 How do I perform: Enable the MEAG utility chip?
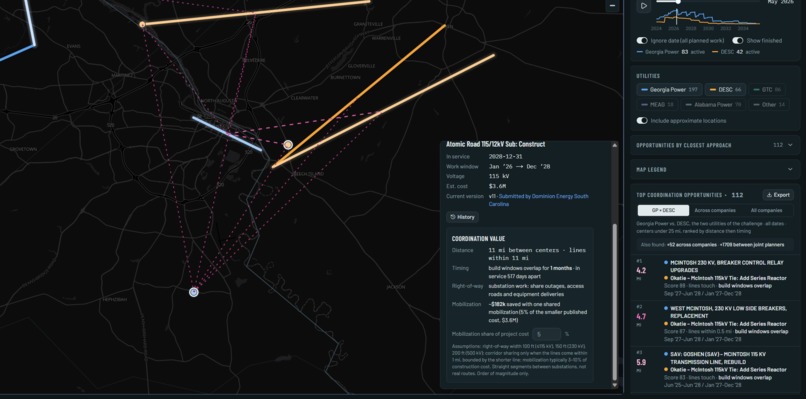point(657,104)
